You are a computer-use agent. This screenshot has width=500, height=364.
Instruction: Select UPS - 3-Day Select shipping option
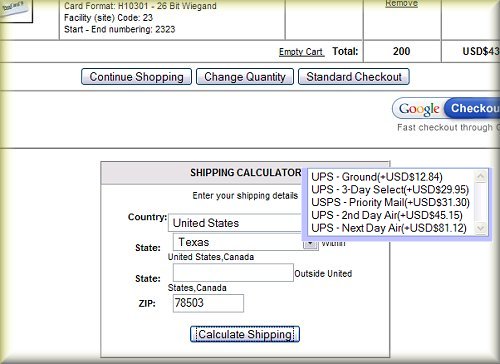(x=390, y=189)
